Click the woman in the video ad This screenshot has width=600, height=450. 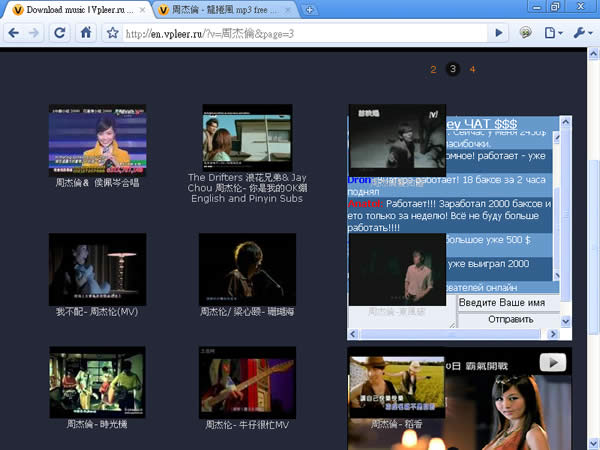[515, 411]
